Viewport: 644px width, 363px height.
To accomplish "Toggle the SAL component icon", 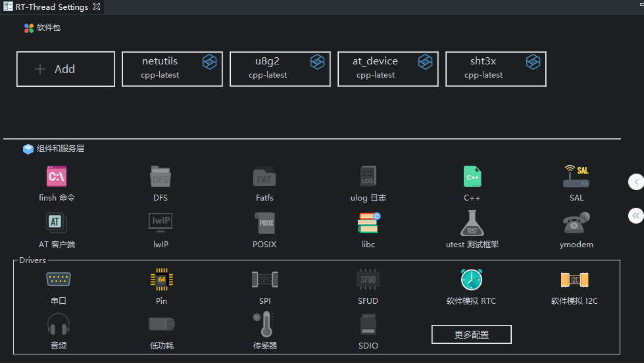I will tap(576, 177).
